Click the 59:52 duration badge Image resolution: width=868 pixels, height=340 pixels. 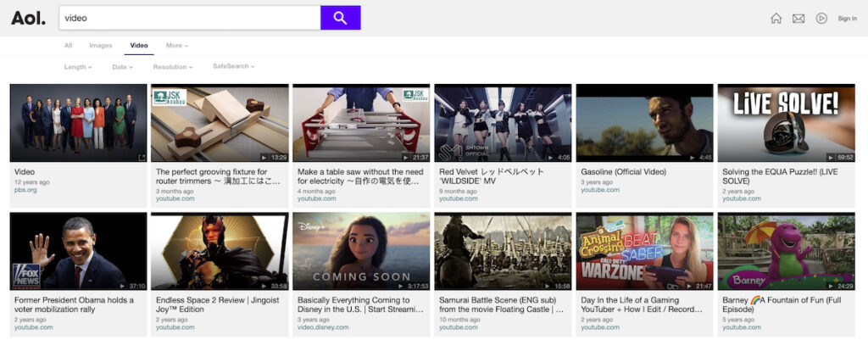pos(841,158)
